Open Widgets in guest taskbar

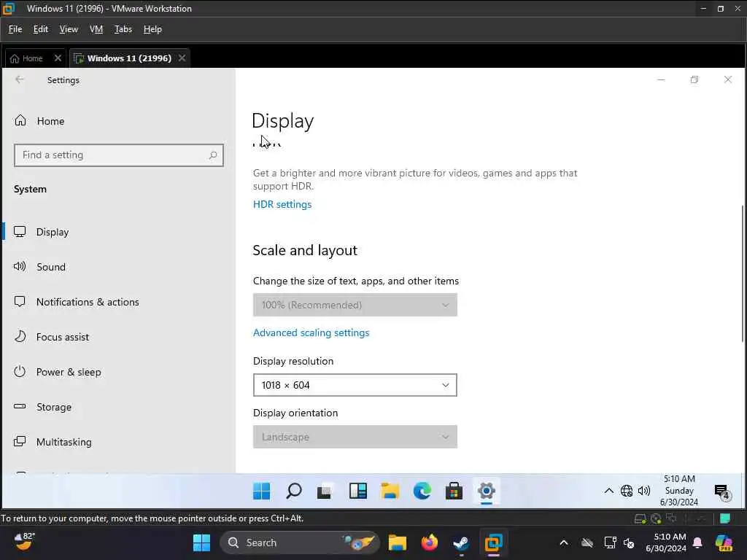pyautogui.click(x=357, y=491)
